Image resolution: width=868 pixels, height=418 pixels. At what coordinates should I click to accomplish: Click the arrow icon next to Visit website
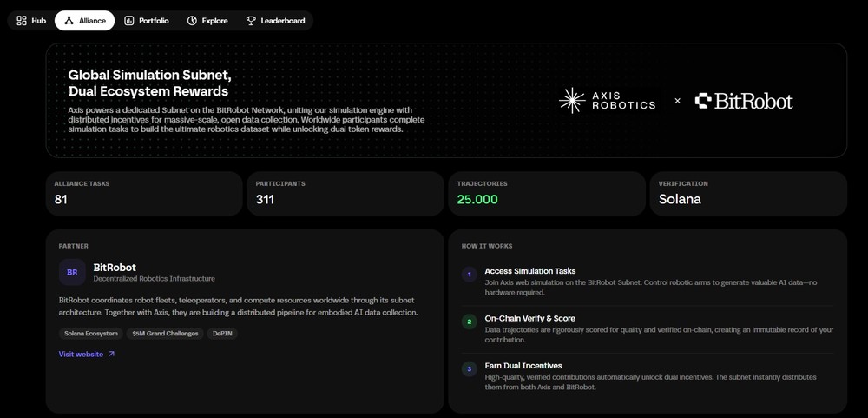pos(111,354)
